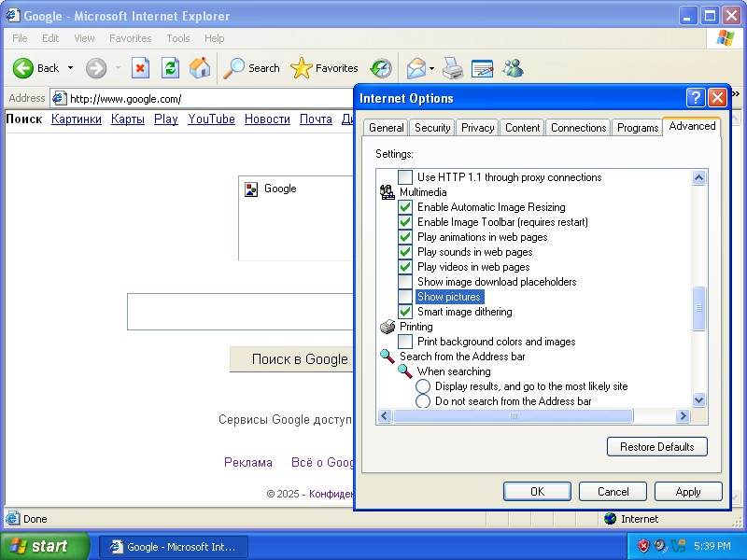This screenshot has width=747, height=560.
Task: Click the Картинки link
Action: 77,119
